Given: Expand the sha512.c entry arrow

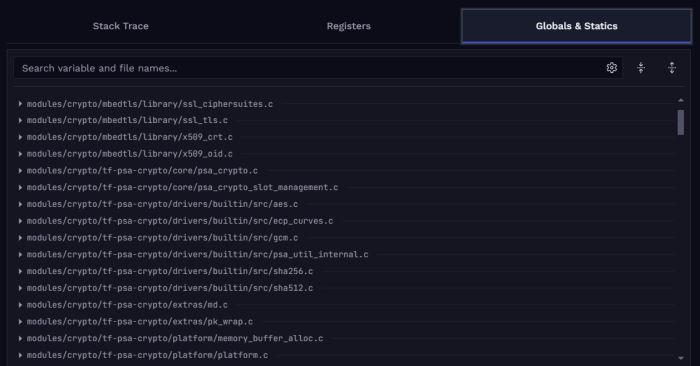Looking at the screenshot, I should click(x=20, y=288).
